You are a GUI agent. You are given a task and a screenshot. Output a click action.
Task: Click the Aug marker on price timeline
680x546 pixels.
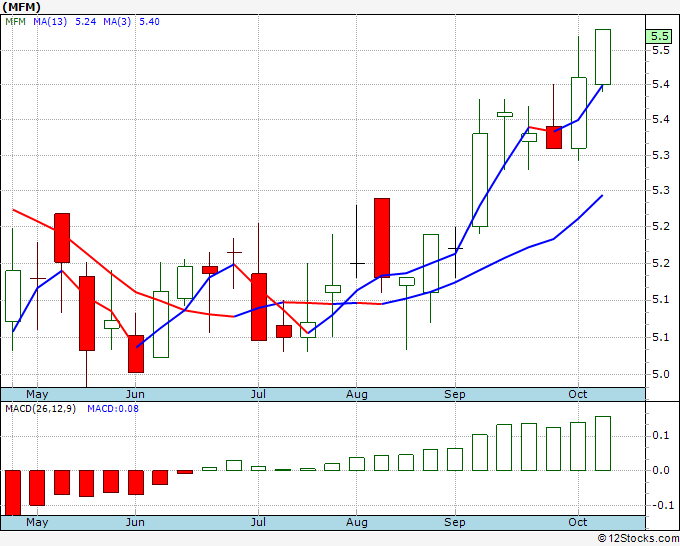(356, 394)
